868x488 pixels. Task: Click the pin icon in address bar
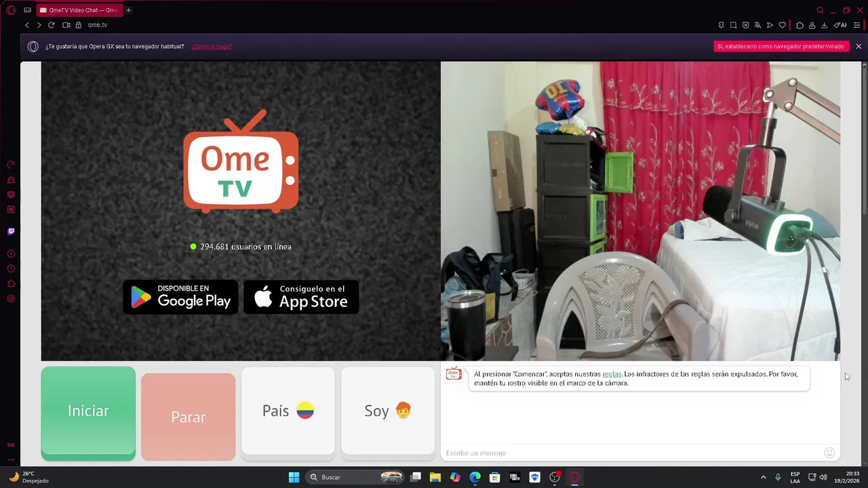coord(721,25)
